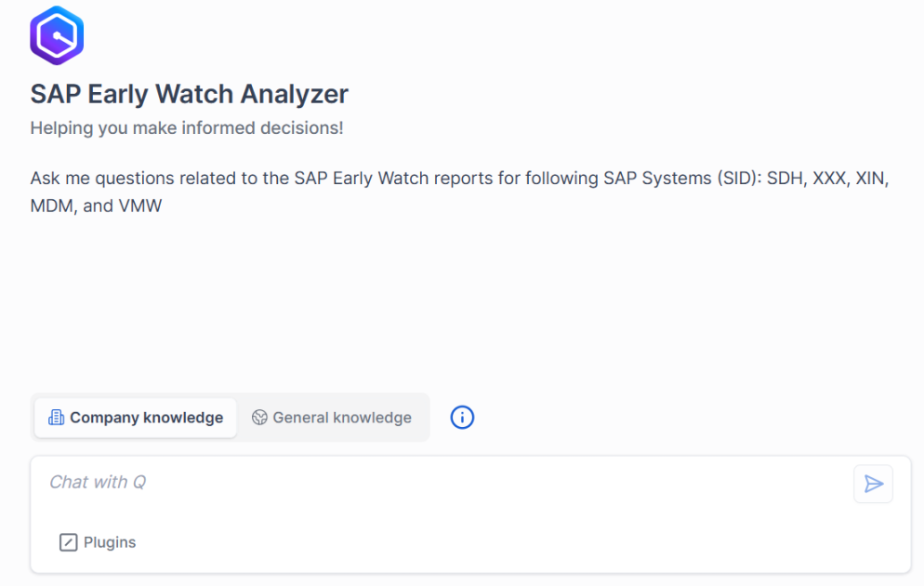Toggle the knowledge mode selector to General

333,418
